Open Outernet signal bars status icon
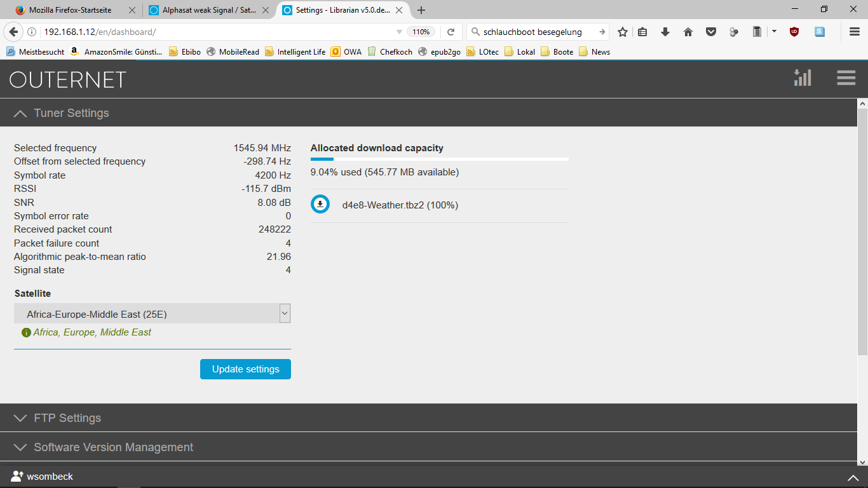Image resolution: width=868 pixels, height=488 pixels. [803, 78]
